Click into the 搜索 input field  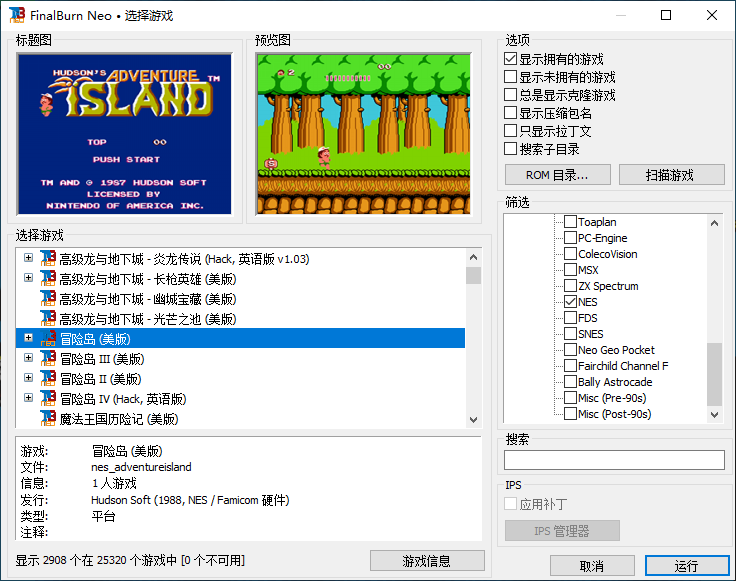coord(614,460)
